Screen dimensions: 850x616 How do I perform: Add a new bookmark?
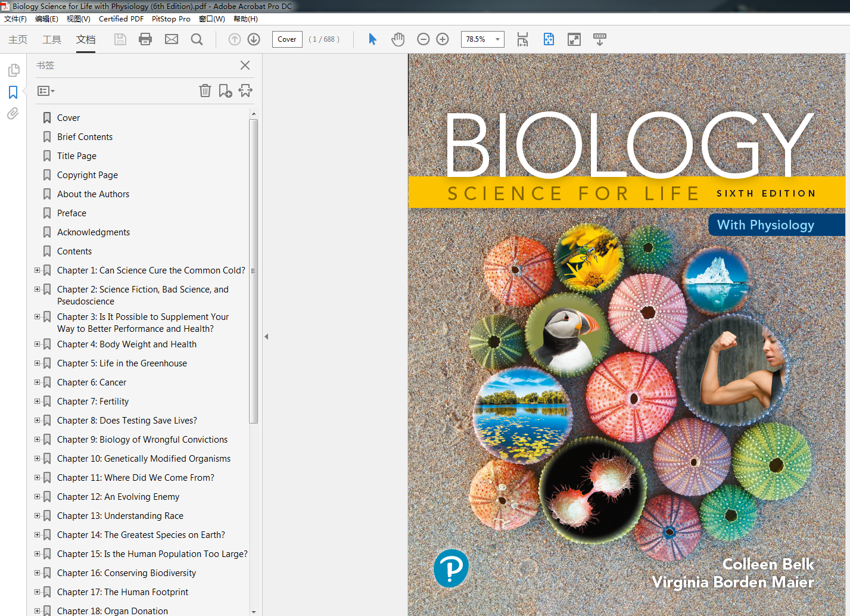(225, 91)
